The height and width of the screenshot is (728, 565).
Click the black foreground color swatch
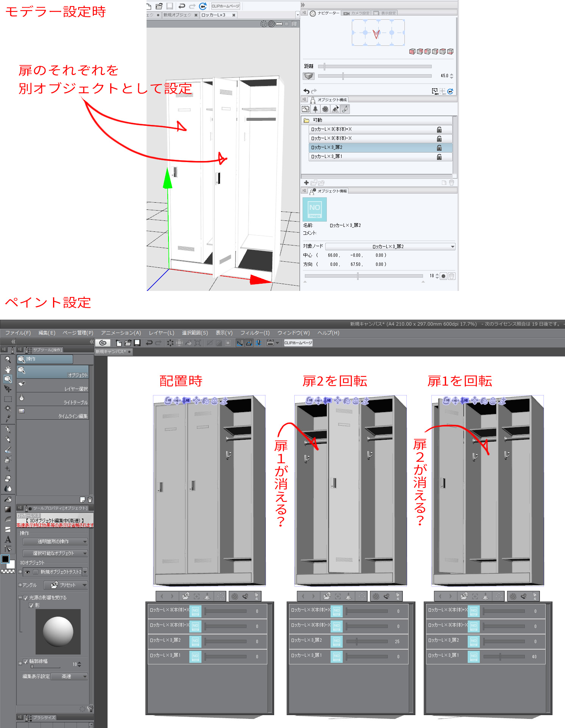click(5, 559)
